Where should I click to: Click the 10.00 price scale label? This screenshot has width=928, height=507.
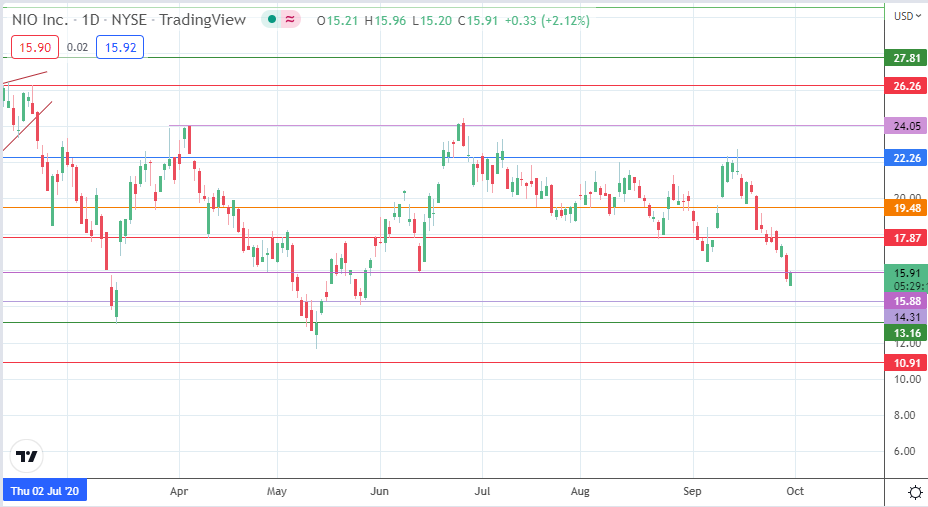pos(907,379)
